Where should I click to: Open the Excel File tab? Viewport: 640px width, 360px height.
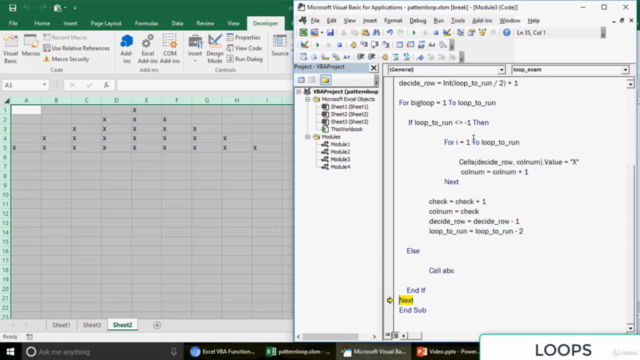(x=13, y=24)
